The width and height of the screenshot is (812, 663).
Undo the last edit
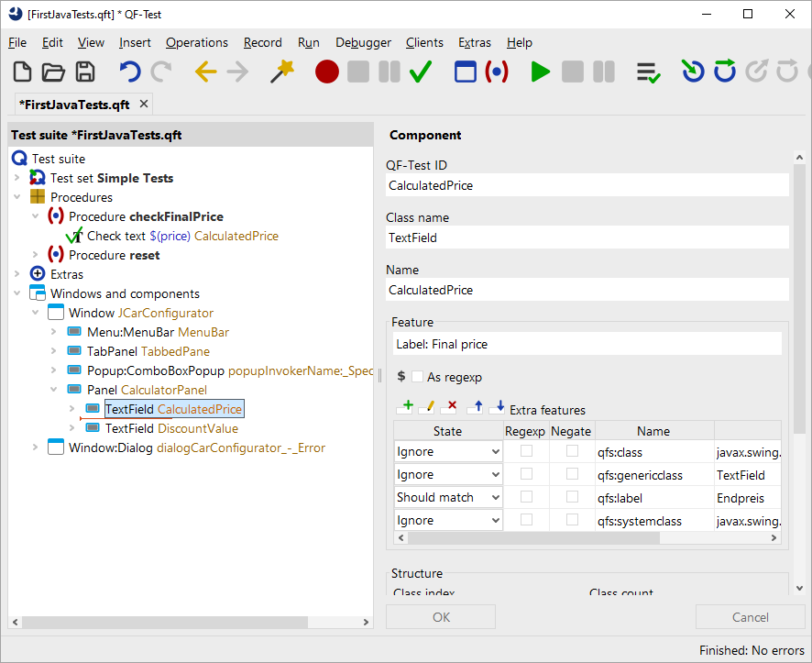pyautogui.click(x=130, y=72)
